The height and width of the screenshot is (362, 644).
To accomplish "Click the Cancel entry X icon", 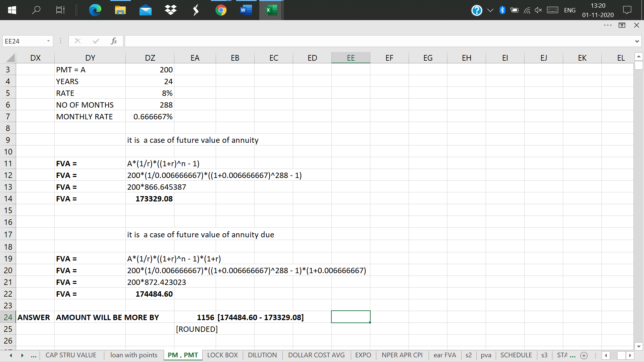I will [77, 41].
